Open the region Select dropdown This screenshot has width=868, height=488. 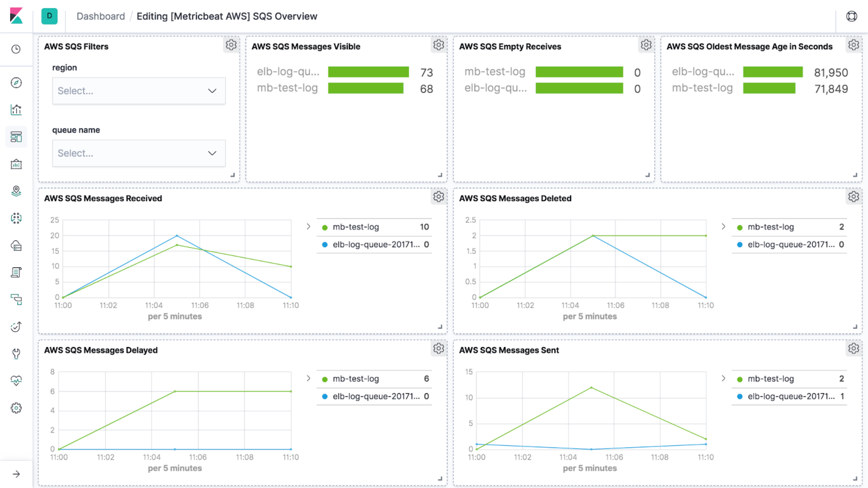(x=139, y=91)
